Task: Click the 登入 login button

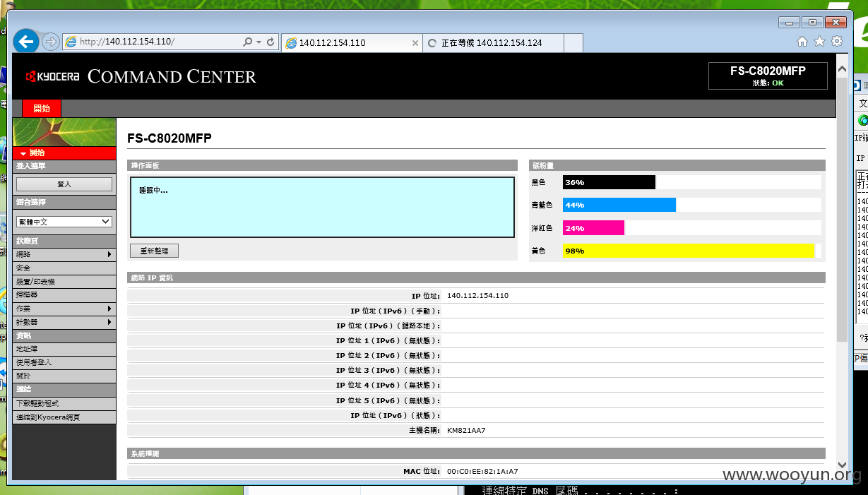Action: pos(64,184)
